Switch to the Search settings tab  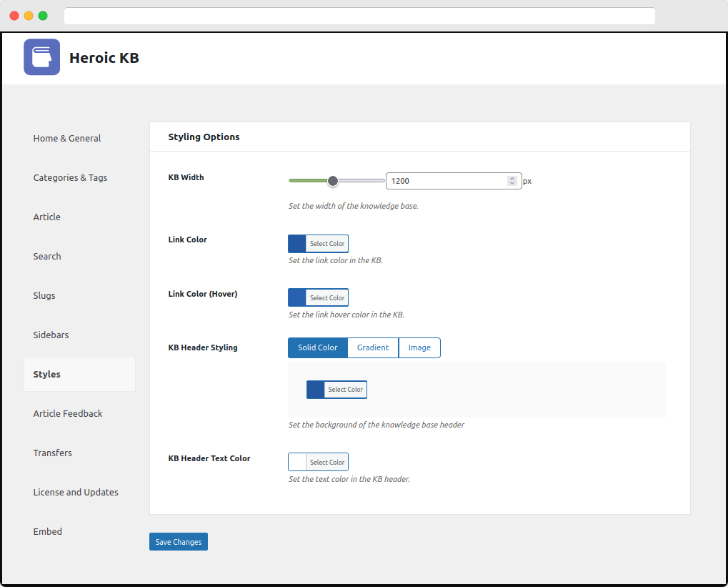47,257
